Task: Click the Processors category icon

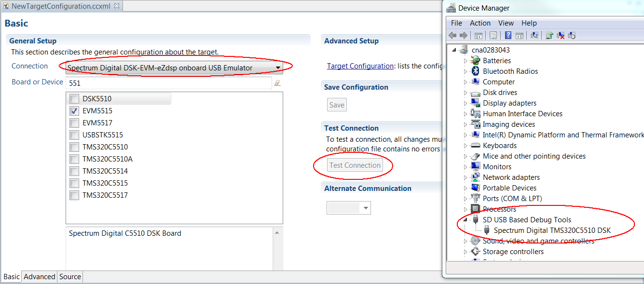Action: tap(476, 209)
